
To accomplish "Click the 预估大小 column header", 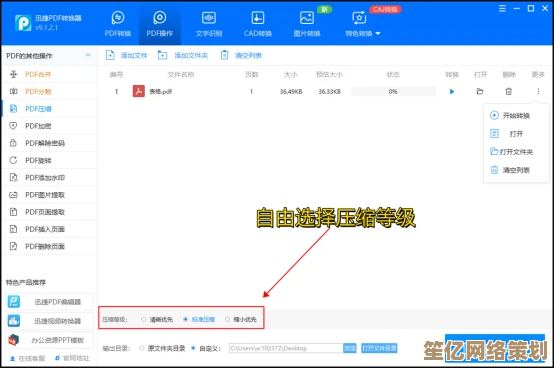I will [x=329, y=75].
